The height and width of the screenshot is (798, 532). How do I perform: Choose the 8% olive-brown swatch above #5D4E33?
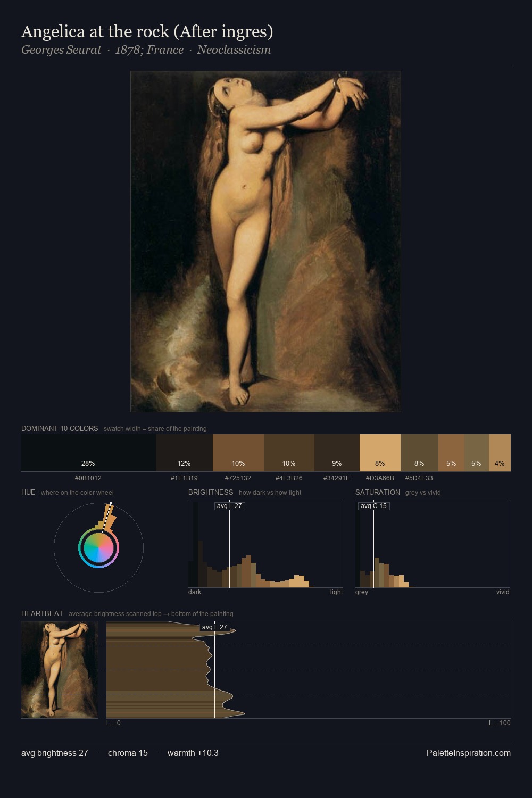point(419,453)
